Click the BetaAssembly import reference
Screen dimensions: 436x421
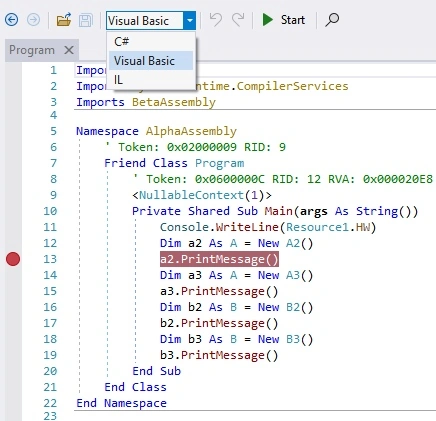tap(174, 102)
